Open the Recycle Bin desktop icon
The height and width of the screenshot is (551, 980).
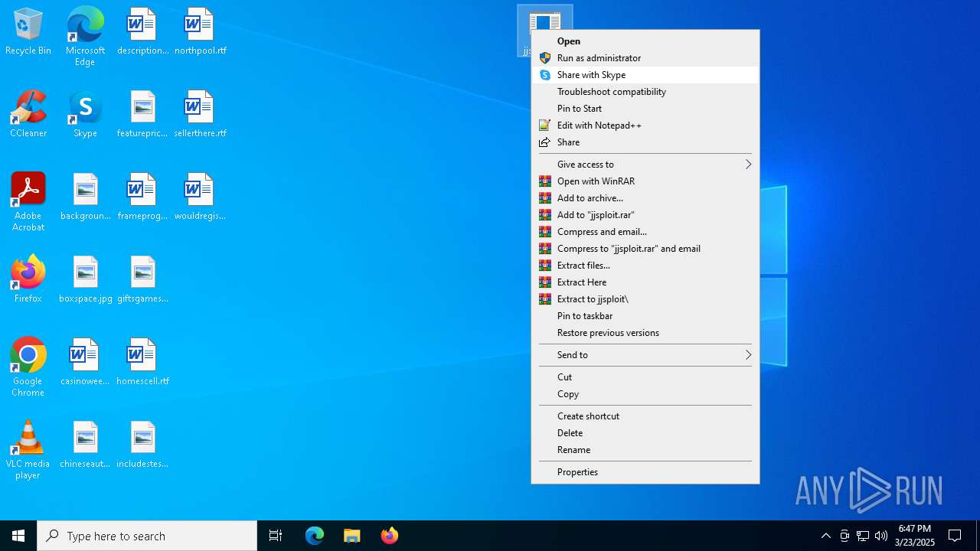coord(28,32)
